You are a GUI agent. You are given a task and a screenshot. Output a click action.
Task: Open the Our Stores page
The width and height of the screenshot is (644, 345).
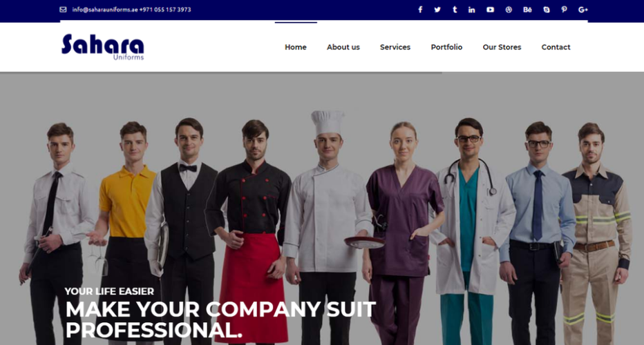point(502,47)
